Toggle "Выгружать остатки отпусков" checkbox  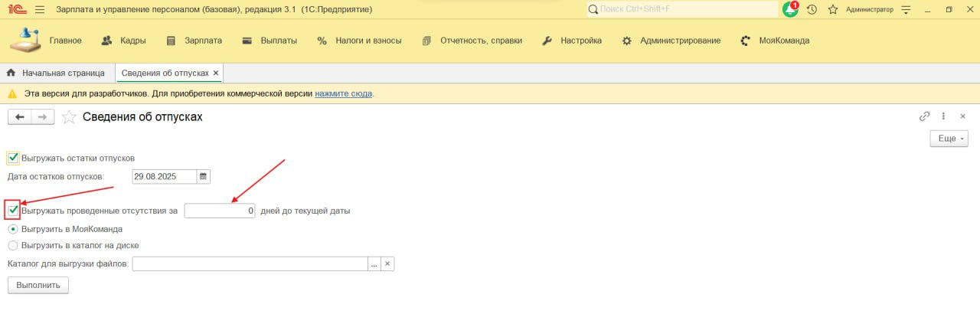(13, 158)
